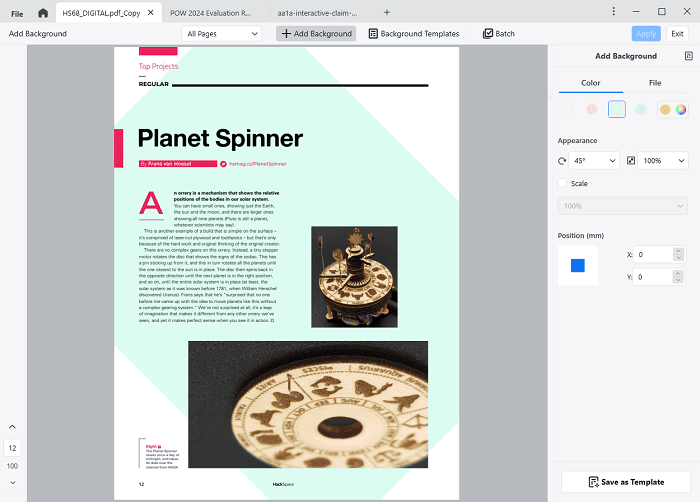Click the panel icon beside Add Background title
The width and height of the screenshot is (700, 502).
pos(688,56)
